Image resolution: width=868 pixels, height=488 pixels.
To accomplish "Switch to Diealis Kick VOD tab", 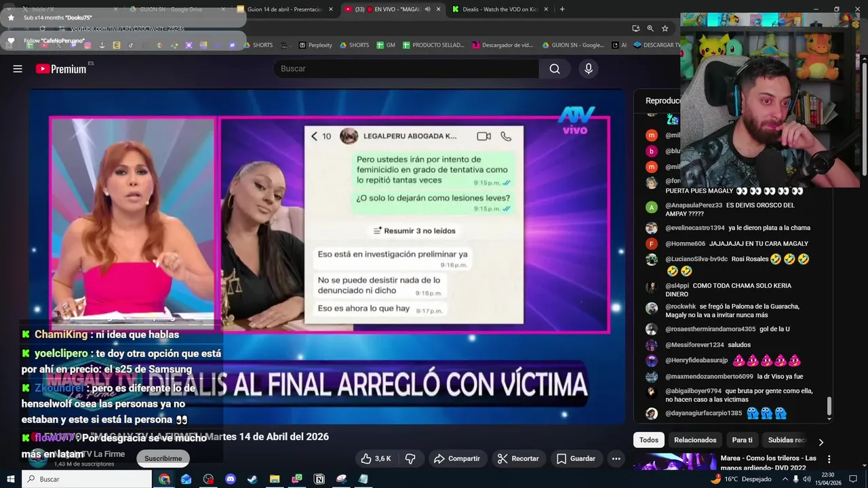I will 502,9.
